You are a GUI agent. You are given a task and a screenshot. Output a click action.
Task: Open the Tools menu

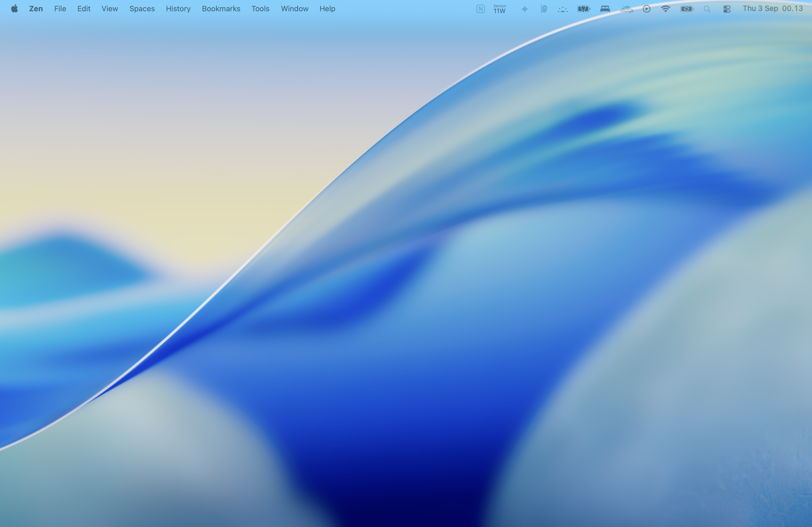click(260, 9)
